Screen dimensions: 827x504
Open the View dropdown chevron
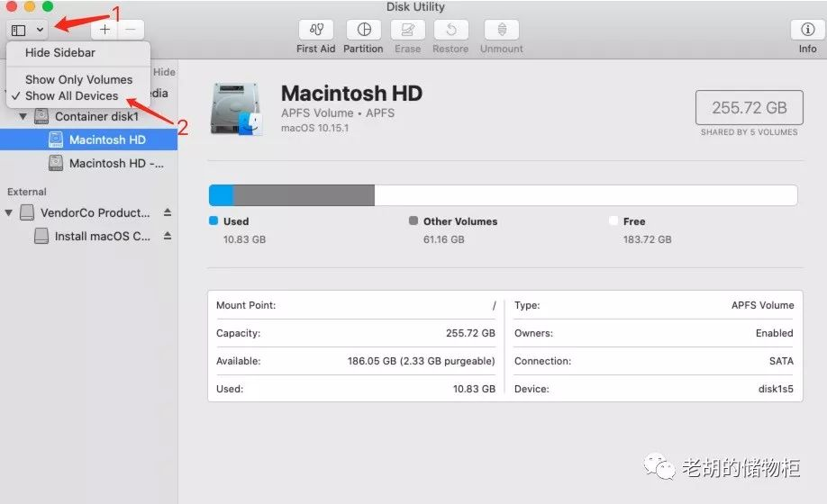(x=40, y=30)
